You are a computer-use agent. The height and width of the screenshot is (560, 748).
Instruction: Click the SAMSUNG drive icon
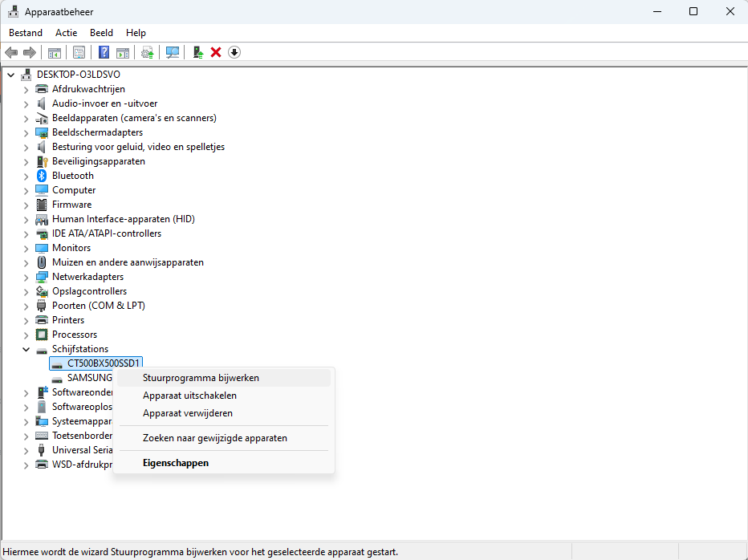point(57,379)
